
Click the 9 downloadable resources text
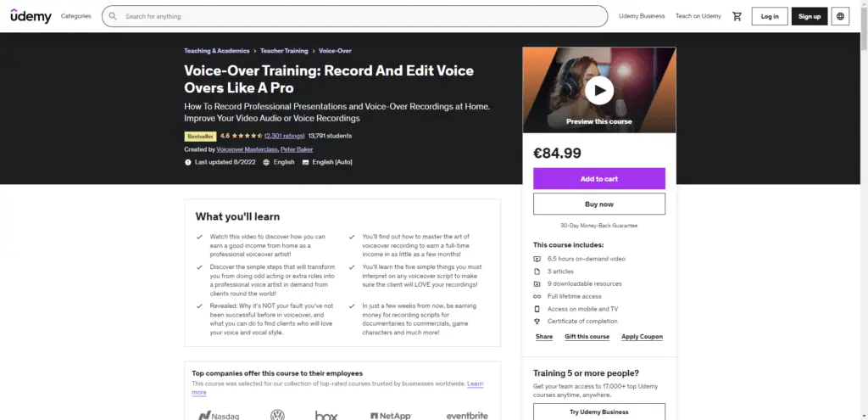click(x=585, y=283)
